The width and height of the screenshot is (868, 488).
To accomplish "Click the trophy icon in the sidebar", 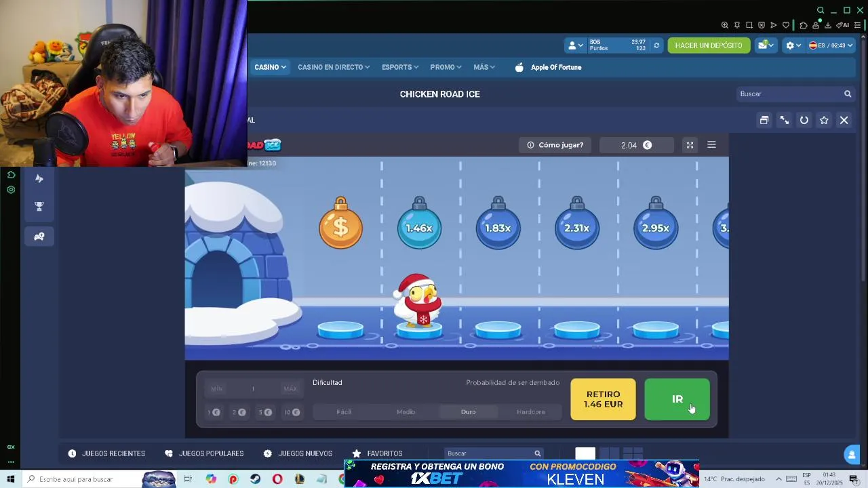I will [x=39, y=207].
